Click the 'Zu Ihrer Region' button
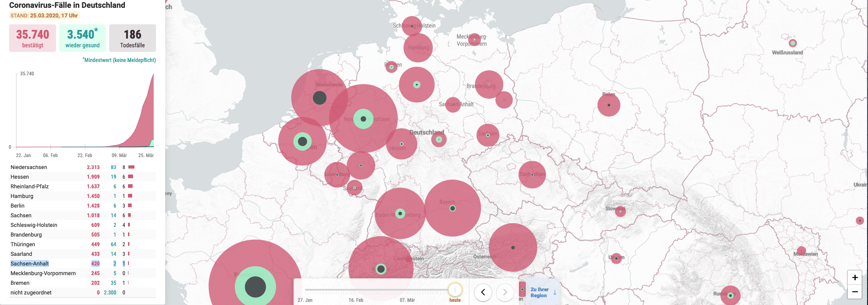Viewport: 868px width, 305px height. pos(543,293)
